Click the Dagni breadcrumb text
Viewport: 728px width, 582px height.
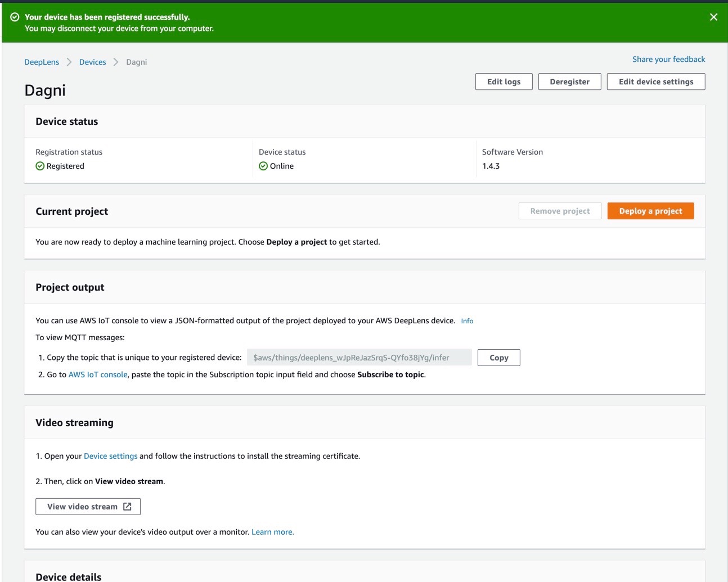[137, 62]
